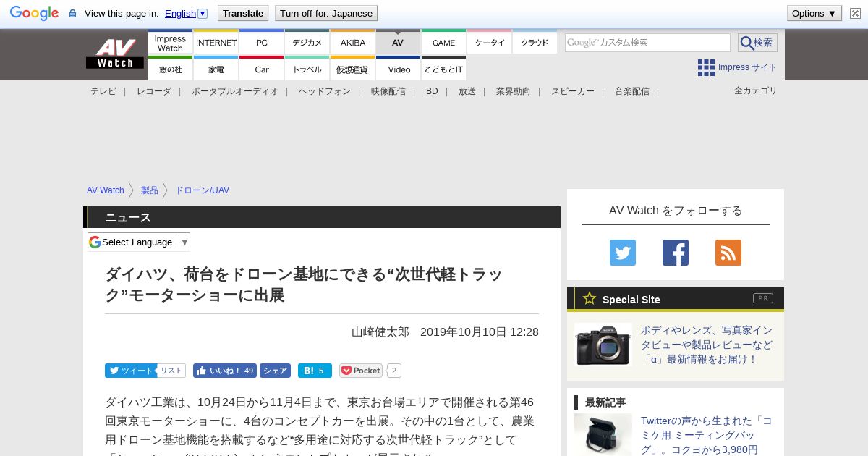The height and width of the screenshot is (456, 868).
Task: Open the AKIBA site tab
Action: [x=353, y=43]
